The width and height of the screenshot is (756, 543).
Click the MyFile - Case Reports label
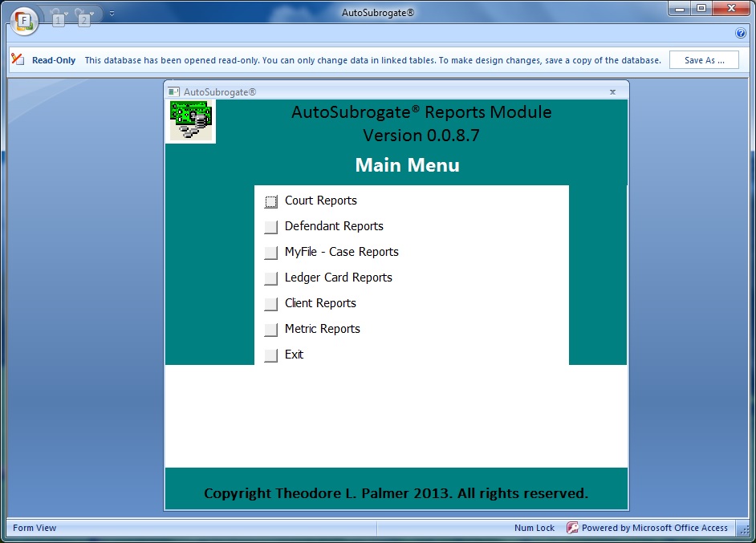(x=341, y=252)
